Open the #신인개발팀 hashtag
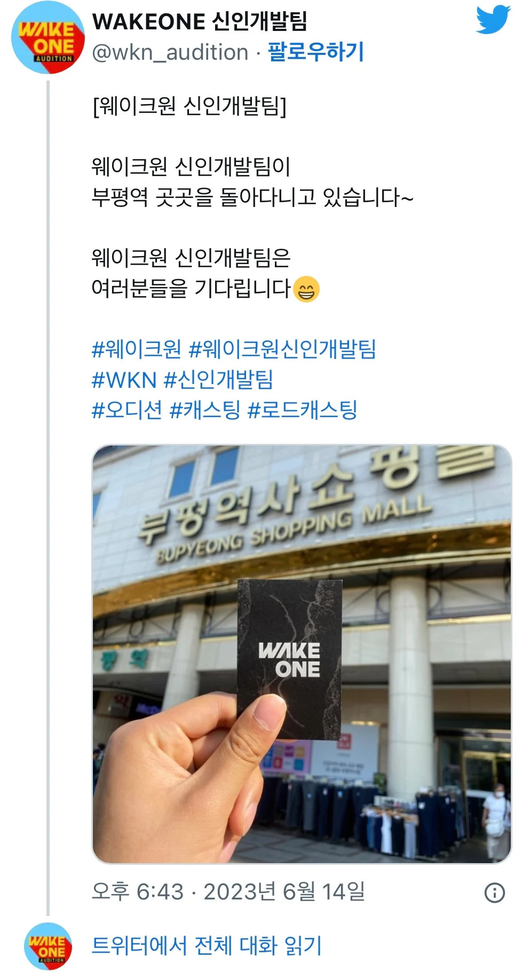The image size is (522, 980). (x=219, y=380)
